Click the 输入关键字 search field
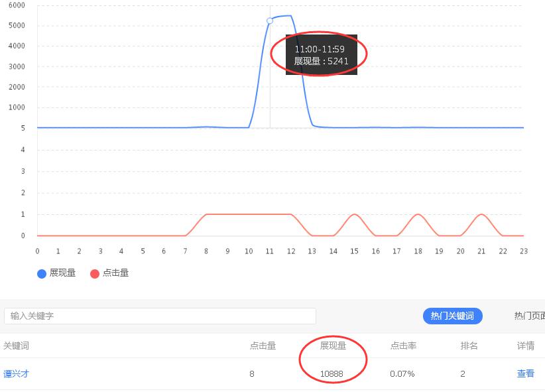 160,316
